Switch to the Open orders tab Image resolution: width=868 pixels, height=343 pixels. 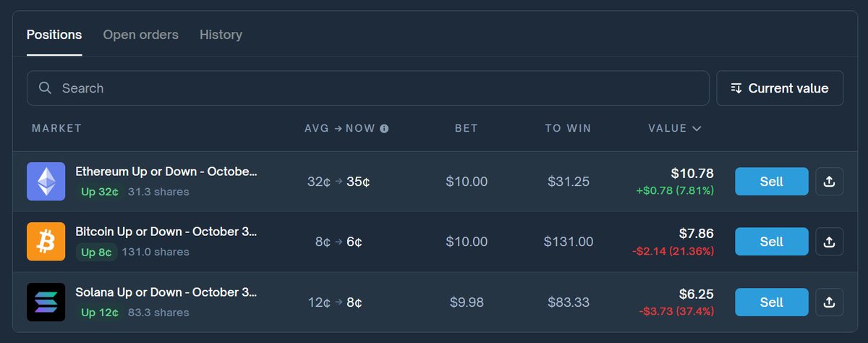pyautogui.click(x=140, y=35)
